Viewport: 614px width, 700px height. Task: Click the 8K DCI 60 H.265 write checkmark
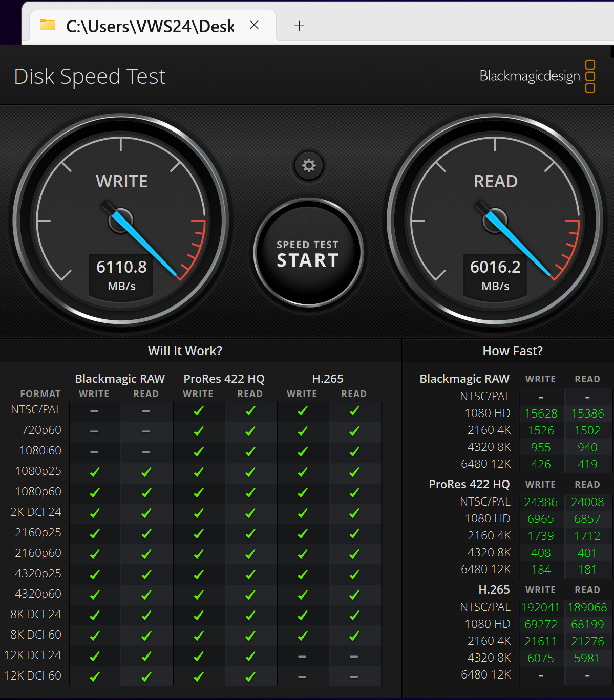(x=303, y=636)
